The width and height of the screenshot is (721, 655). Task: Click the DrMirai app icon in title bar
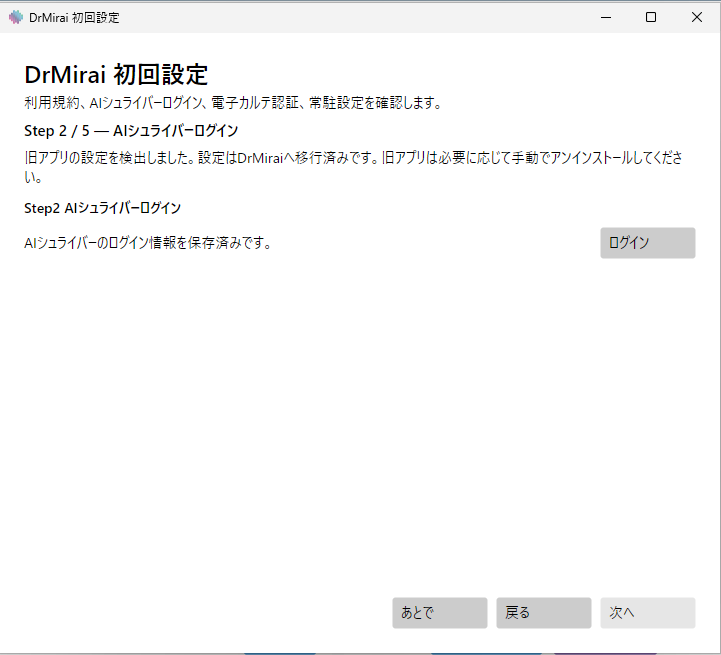click(x=16, y=17)
